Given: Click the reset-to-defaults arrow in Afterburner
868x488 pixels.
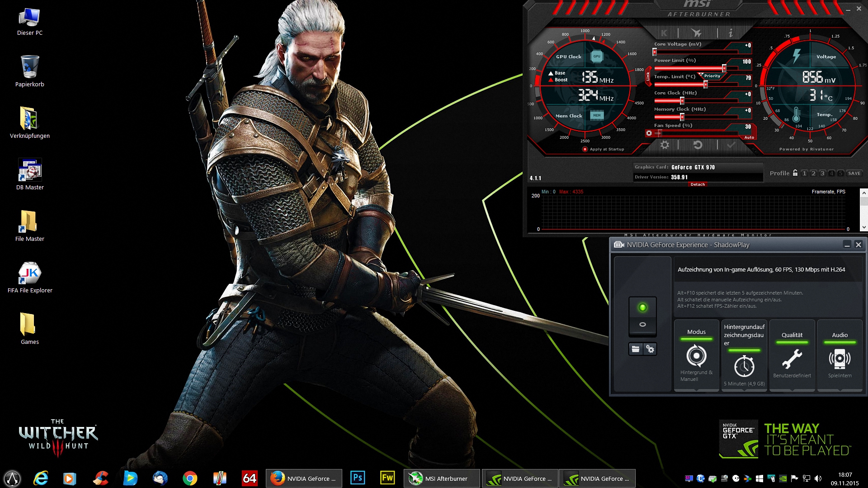Looking at the screenshot, I should pos(698,145).
